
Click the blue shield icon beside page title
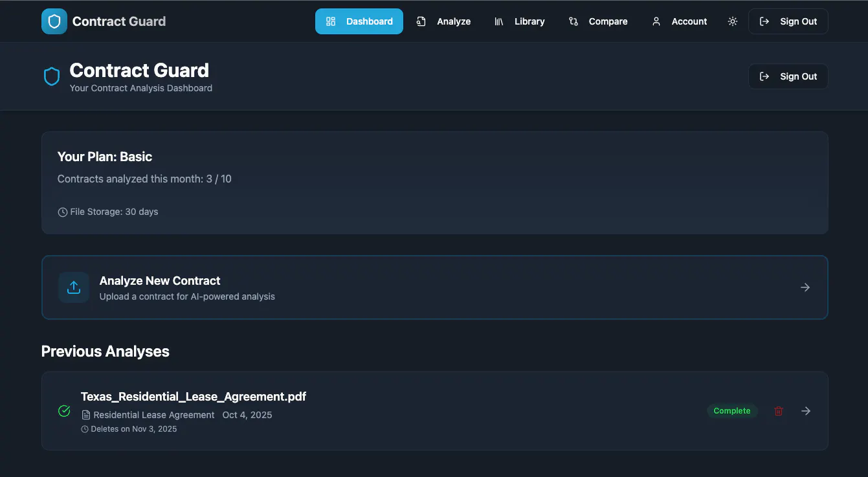pos(52,76)
